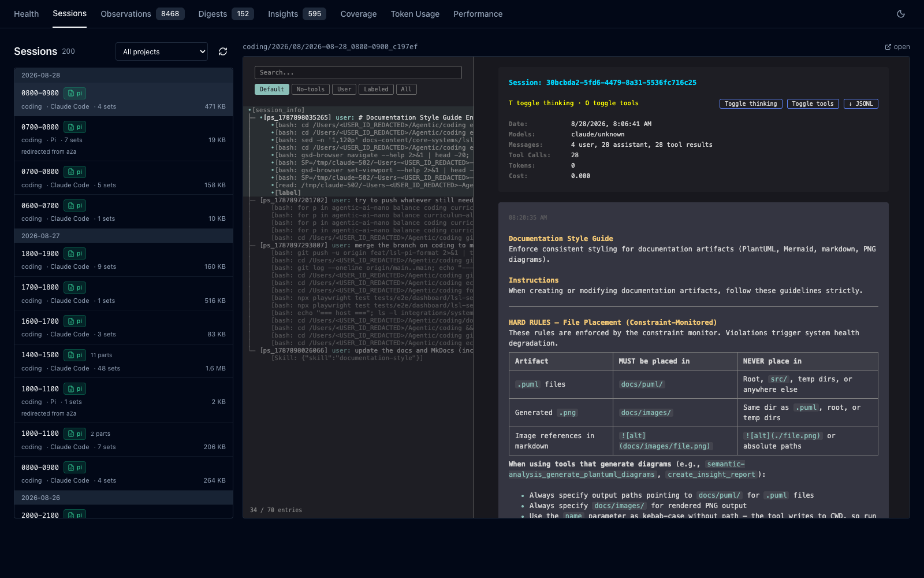This screenshot has height=578, width=924.
Task: Go to the Performance tab
Action: coord(478,14)
